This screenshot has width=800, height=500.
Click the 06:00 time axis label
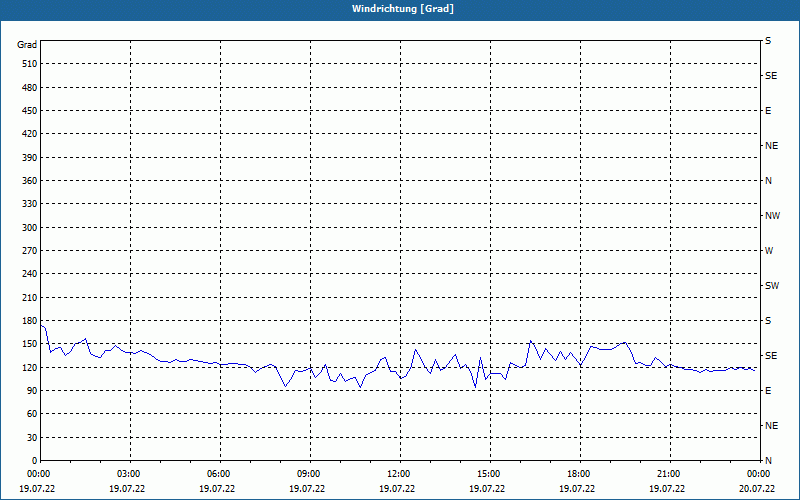coord(217,474)
